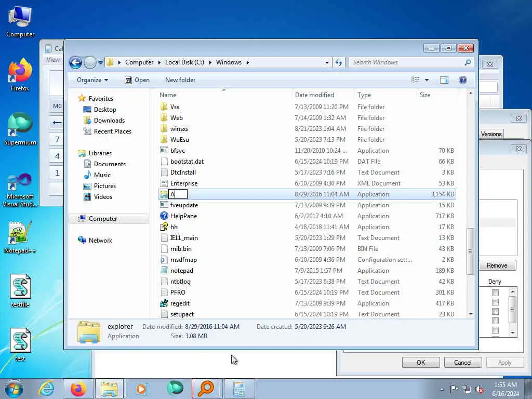
Task: Launch Internet Explorer from taskbar
Action: click(x=46, y=389)
